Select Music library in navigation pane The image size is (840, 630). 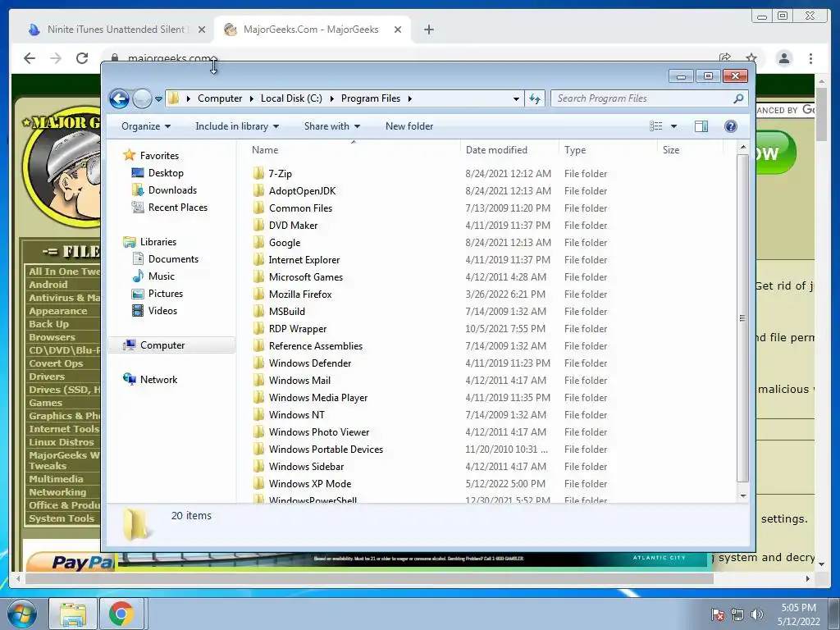coord(153,276)
